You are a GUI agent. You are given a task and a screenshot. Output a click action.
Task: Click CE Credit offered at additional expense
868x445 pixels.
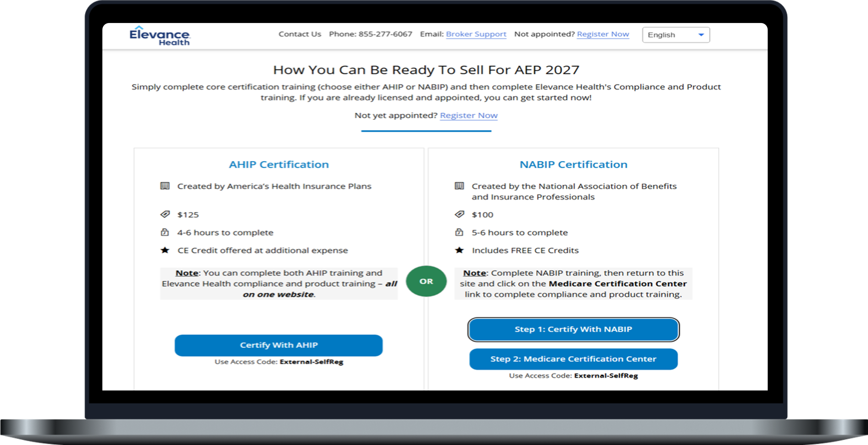pos(262,250)
